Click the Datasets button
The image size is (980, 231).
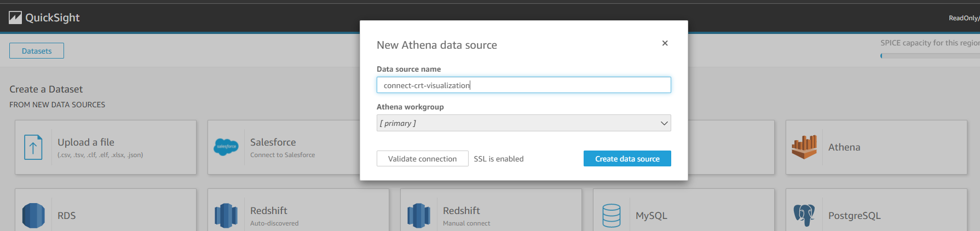(37, 51)
